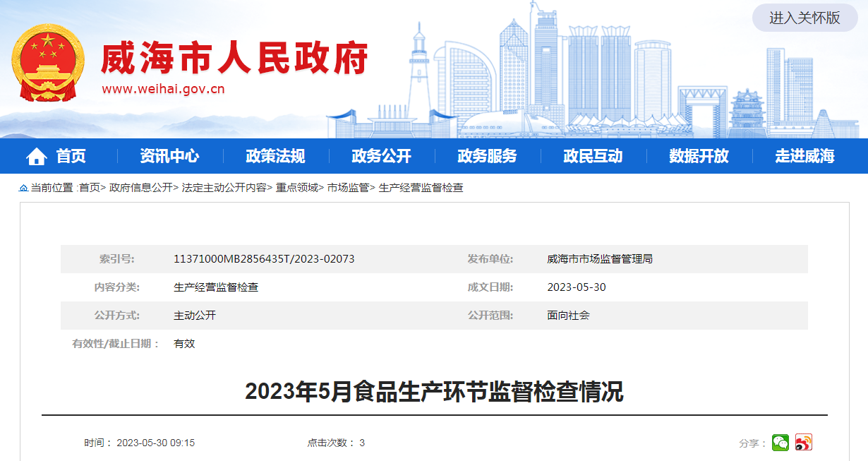868x461 pixels.
Task: Click disclosure method value 主动公开
Action: click(195, 316)
